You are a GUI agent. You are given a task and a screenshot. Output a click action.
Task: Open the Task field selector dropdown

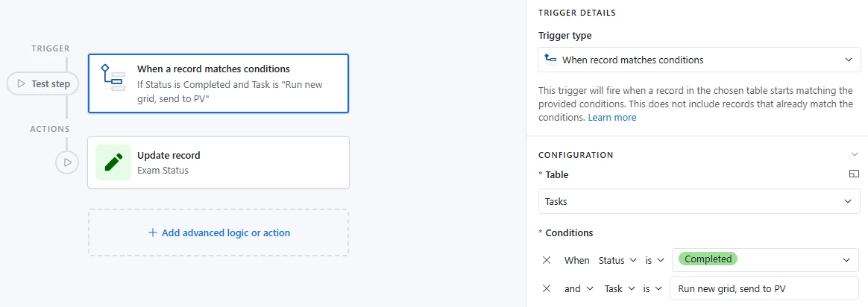[x=620, y=289]
